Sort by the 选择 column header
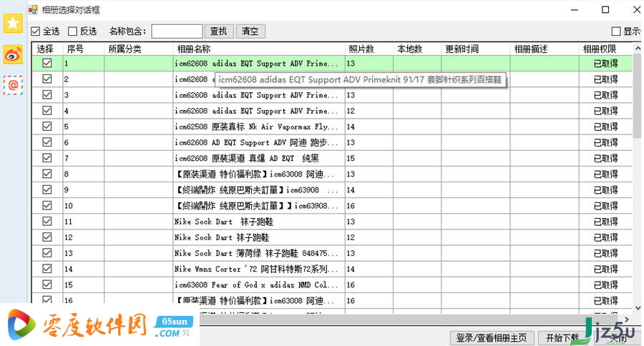Screen dimensions: 644x346 [47, 49]
